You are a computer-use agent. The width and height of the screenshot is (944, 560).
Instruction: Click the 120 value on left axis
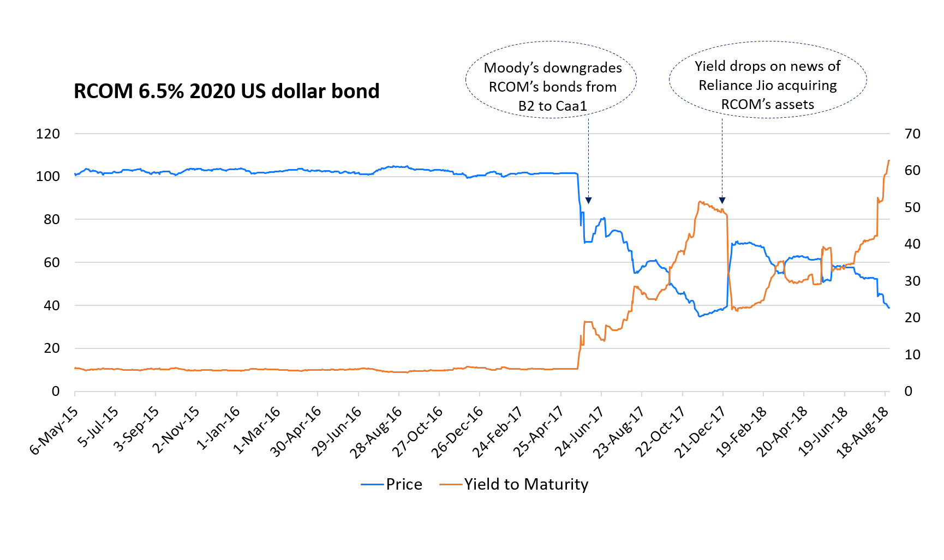[48, 134]
